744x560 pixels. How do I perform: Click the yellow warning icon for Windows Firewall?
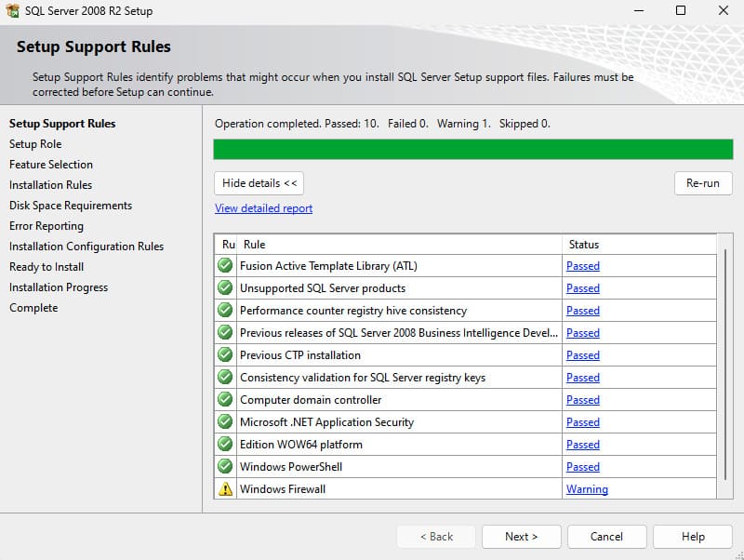click(x=225, y=489)
